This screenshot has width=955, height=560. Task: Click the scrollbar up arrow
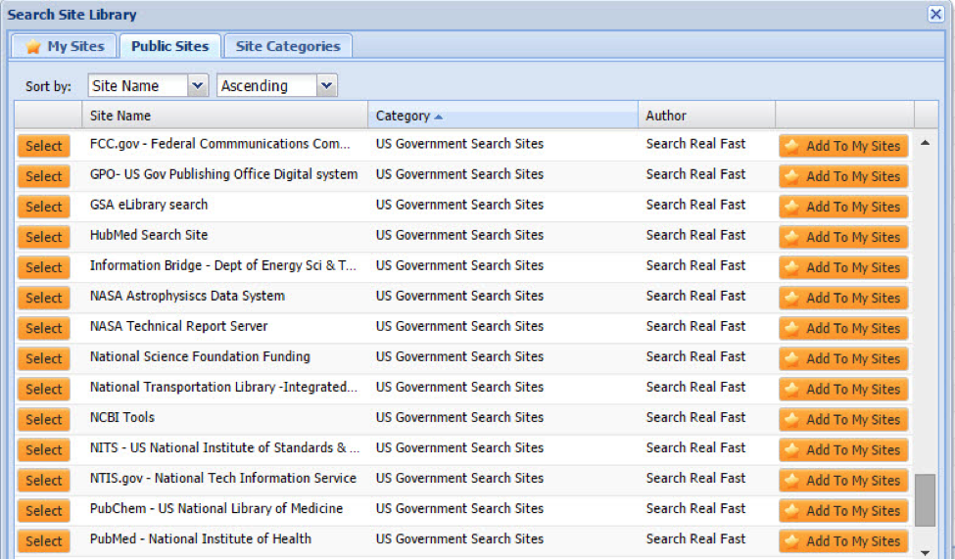coord(926,143)
